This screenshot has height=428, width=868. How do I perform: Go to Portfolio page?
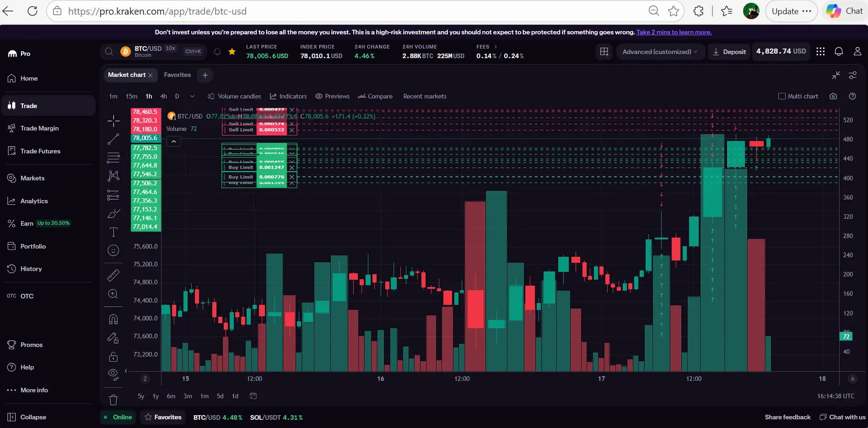click(x=33, y=246)
